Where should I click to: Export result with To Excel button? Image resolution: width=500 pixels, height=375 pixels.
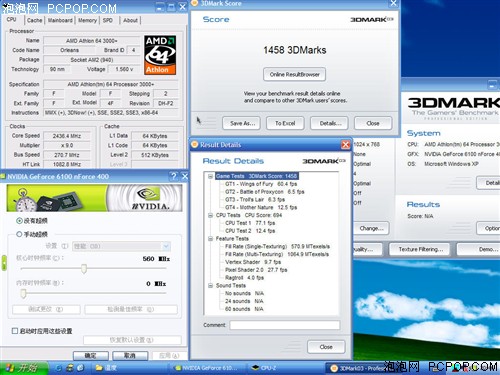coord(285,123)
